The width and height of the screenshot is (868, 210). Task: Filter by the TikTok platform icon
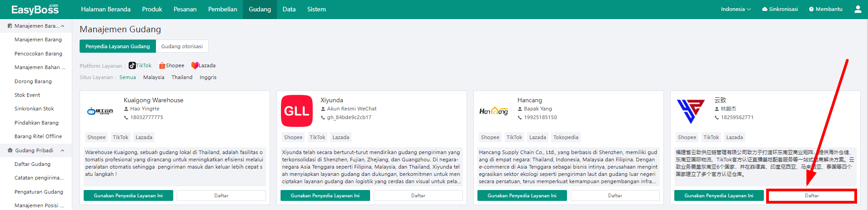[132, 65]
